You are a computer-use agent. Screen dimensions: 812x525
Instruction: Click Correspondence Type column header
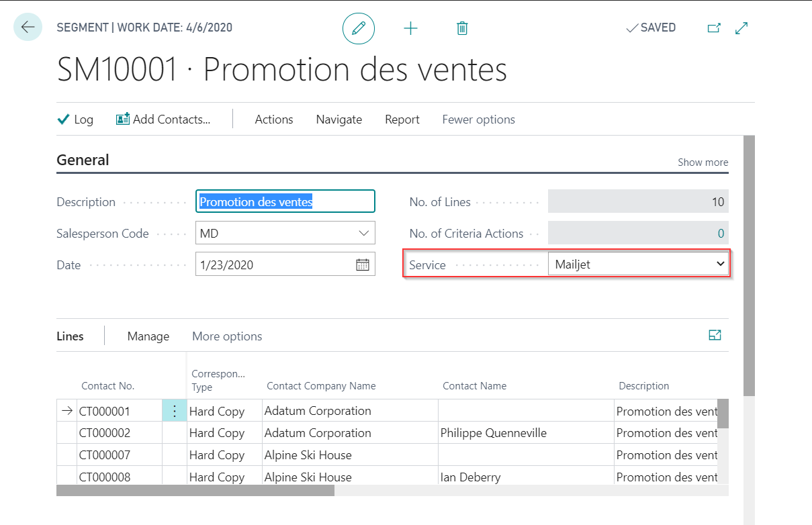[x=218, y=380]
